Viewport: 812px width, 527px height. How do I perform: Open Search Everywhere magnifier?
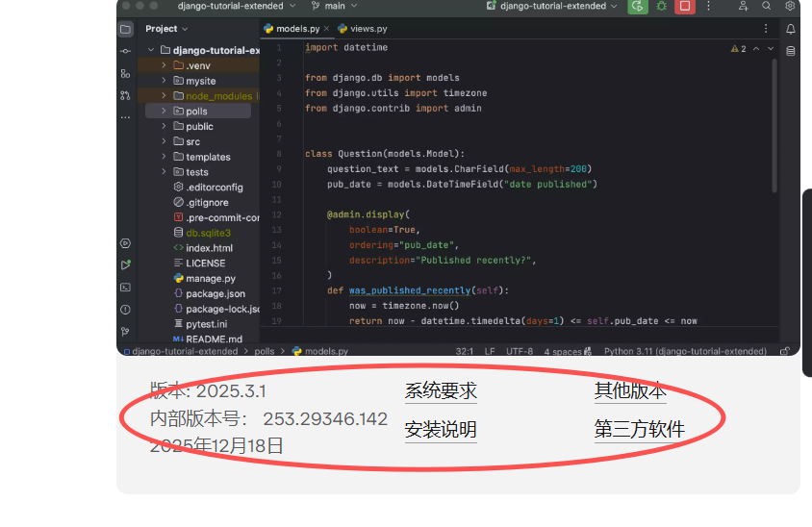(767, 6)
